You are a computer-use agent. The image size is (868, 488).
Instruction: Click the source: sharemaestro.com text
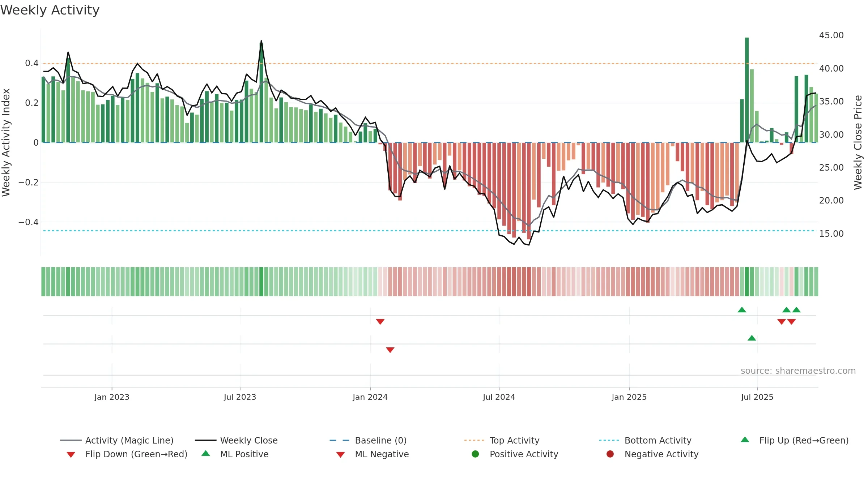pyautogui.click(x=798, y=371)
